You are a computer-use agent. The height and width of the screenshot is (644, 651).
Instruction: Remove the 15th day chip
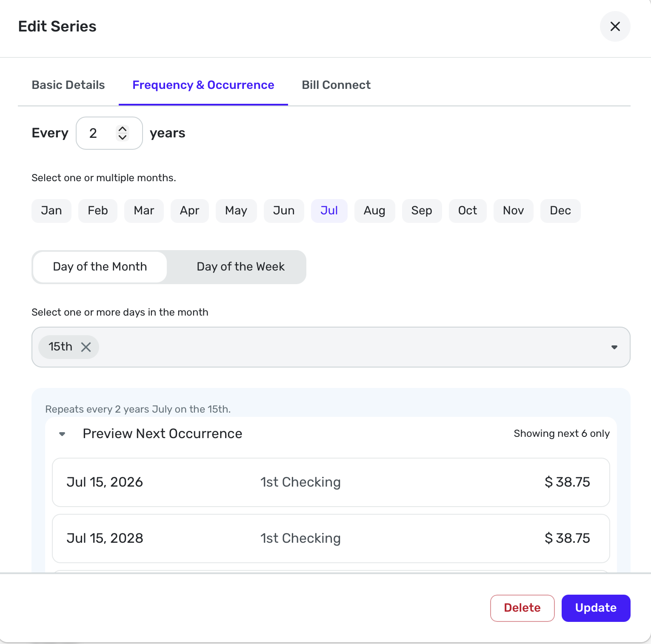point(86,347)
